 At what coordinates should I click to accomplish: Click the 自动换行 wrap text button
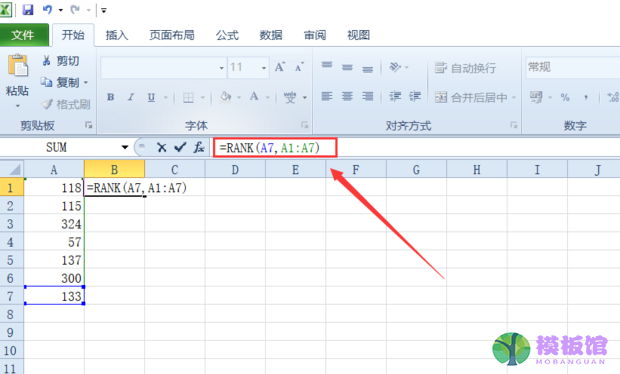[465, 68]
